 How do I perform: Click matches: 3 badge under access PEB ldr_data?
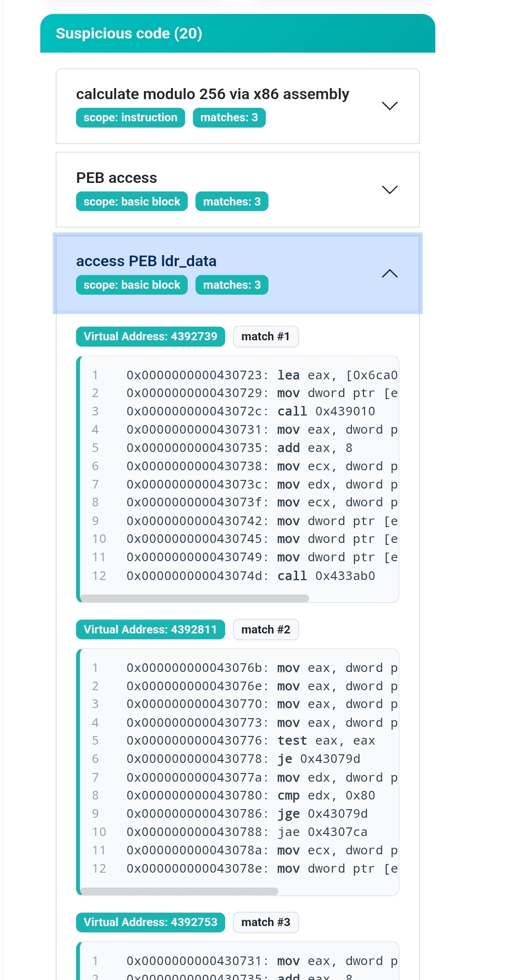[232, 285]
